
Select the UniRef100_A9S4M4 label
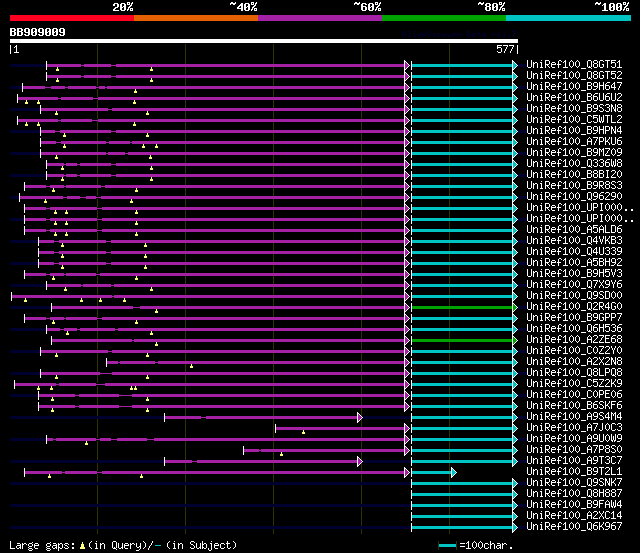(574, 417)
